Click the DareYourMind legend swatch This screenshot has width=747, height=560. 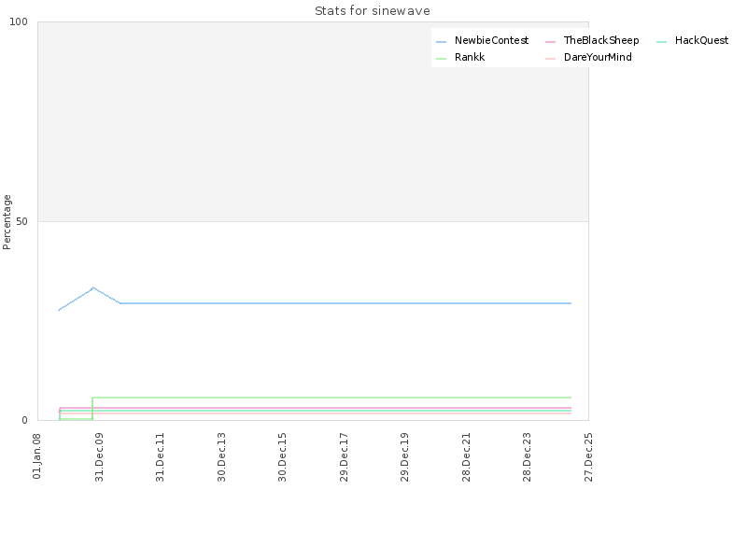point(550,59)
